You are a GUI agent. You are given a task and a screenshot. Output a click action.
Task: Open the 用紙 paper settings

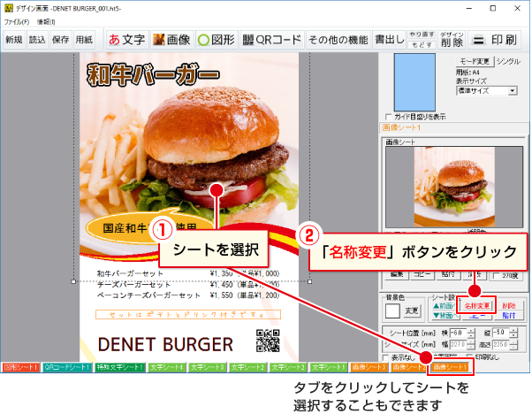coord(84,40)
